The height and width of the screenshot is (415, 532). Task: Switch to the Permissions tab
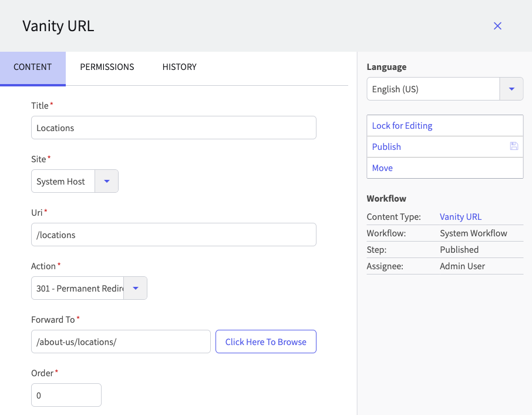pyautogui.click(x=107, y=66)
